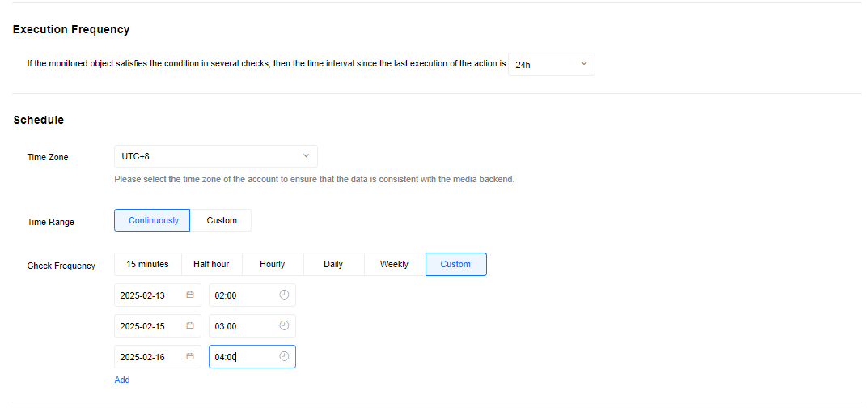Click clock icon in 02:00 time field

click(284, 295)
